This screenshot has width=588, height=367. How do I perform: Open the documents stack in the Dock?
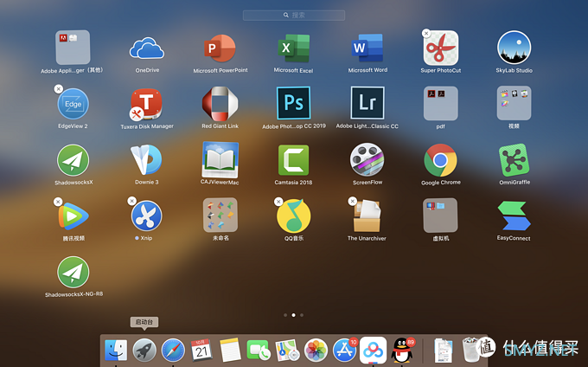coord(444,351)
